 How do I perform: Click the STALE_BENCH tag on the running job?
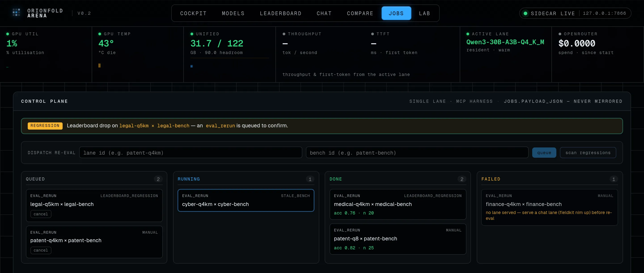[x=295, y=196]
